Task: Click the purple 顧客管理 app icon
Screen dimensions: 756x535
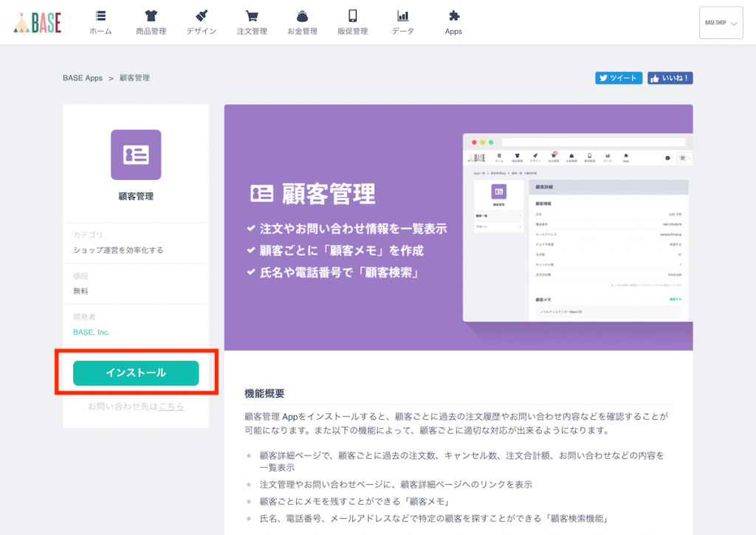Action: [136, 155]
